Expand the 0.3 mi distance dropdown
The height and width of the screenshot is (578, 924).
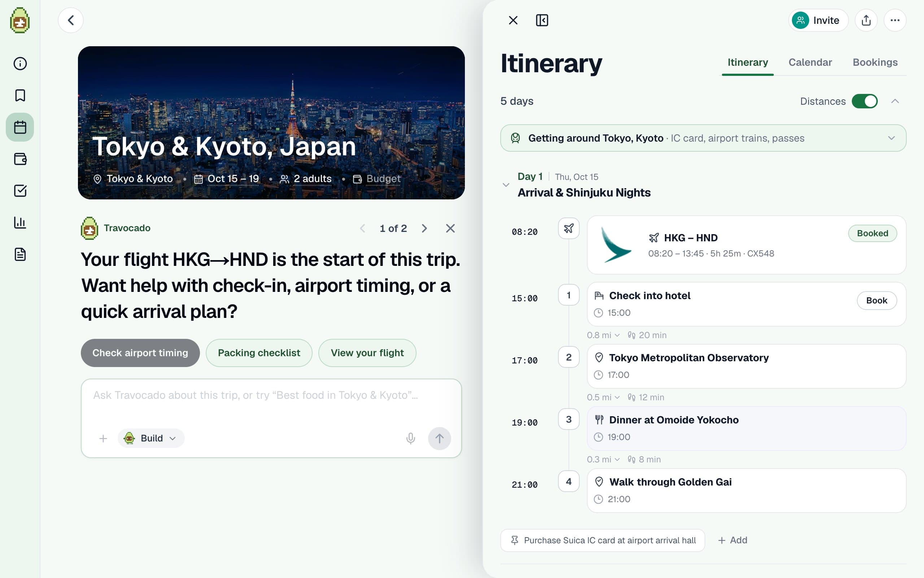[x=603, y=460]
